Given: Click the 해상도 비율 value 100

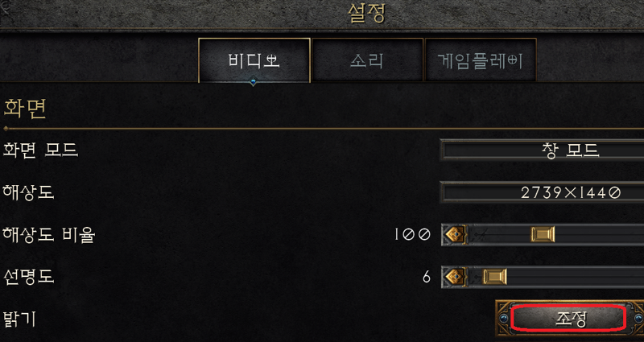Looking at the screenshot, I should 412,234.
